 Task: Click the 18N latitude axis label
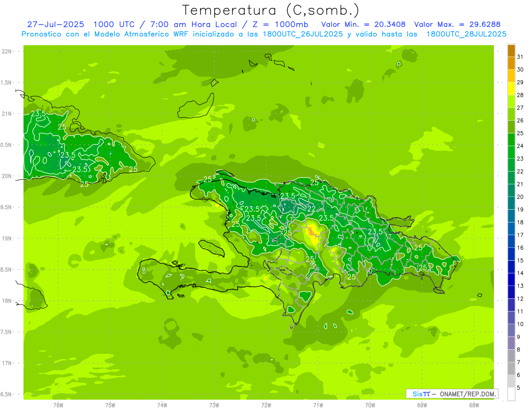click(x=7, y=301)
